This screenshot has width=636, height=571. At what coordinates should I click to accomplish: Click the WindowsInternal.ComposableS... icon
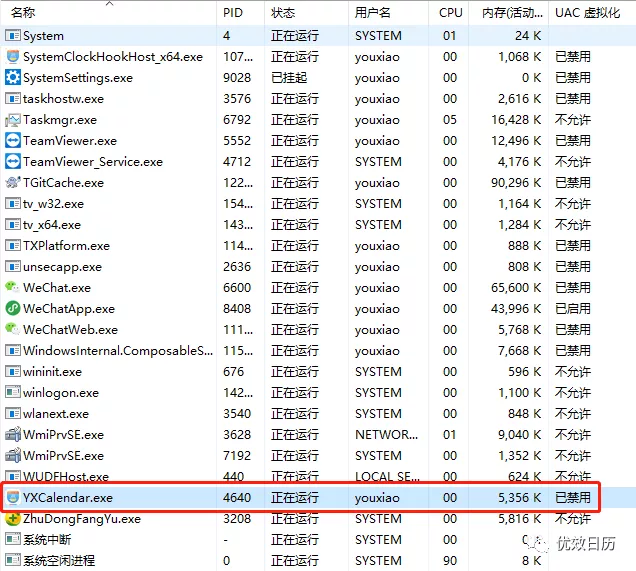coord(13,350)
